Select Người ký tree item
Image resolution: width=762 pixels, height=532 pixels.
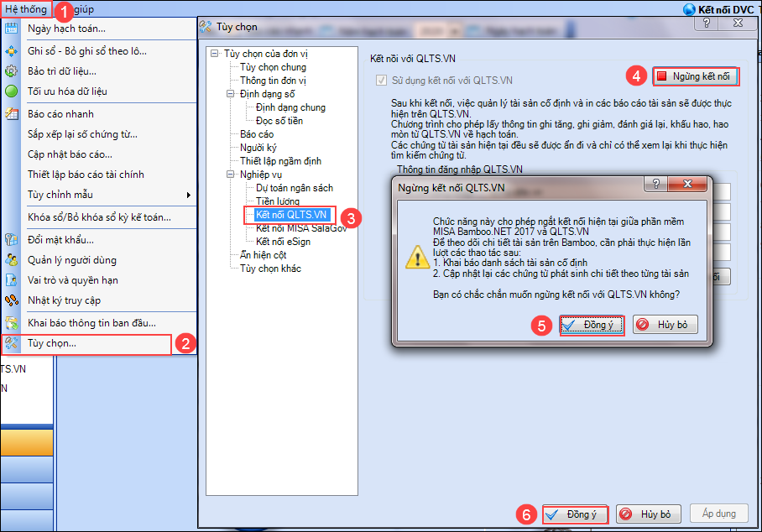click(258, 148)
